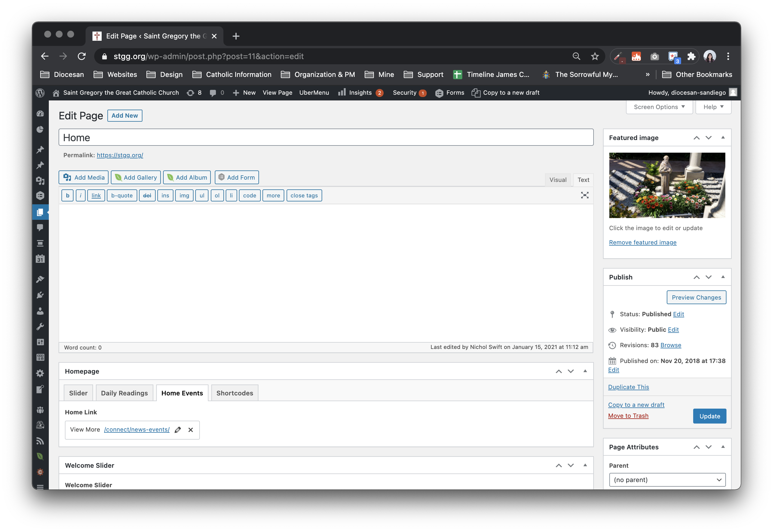Switch to the Visual editor tab
Image resolution: width=773 pixels, height=532 pixels.
point(558,180)
